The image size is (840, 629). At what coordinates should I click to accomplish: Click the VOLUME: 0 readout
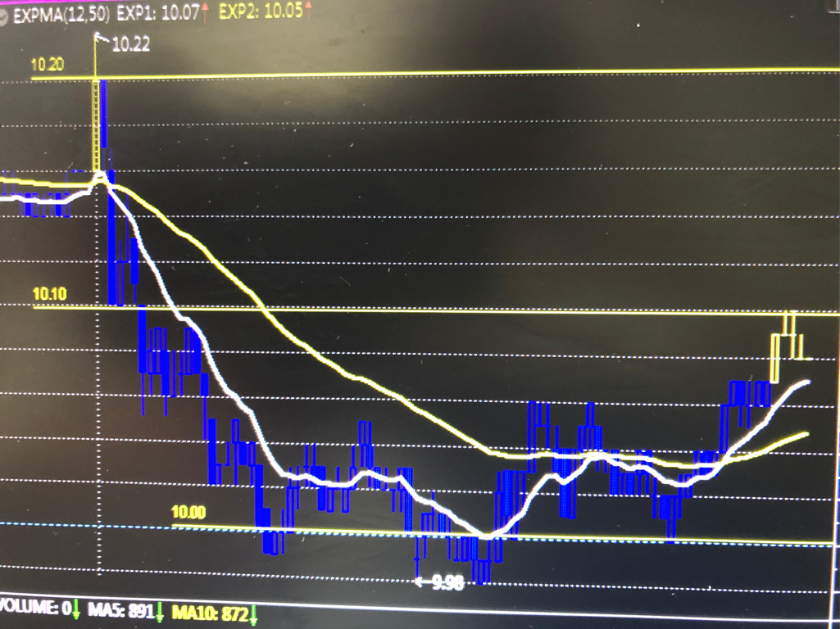[34, 609]
